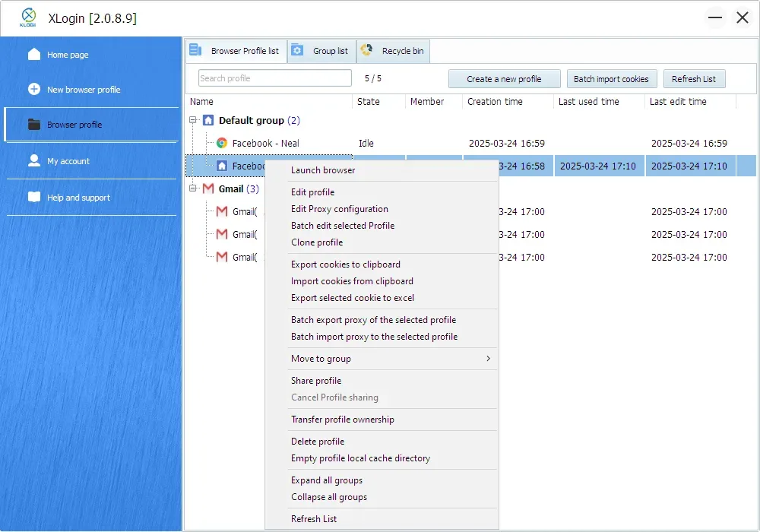Click the XLogin logo icon in title bar
This screenshot has height=532, width=760.
point(28,17)
